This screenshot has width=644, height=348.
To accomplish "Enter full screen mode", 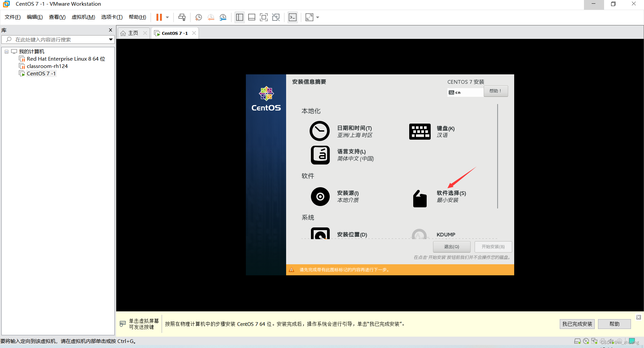I will pyautogui.click(x=264, y=17).
